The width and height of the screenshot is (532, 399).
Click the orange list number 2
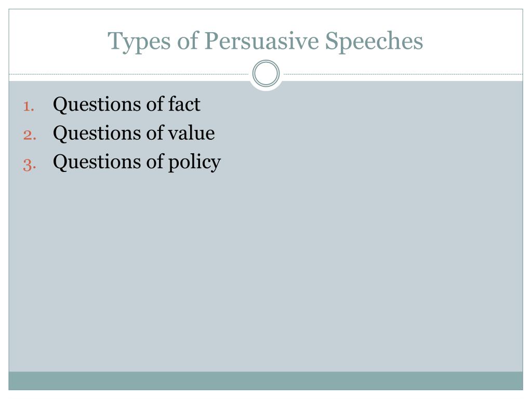pyautogui.click(x=30, y=135)
